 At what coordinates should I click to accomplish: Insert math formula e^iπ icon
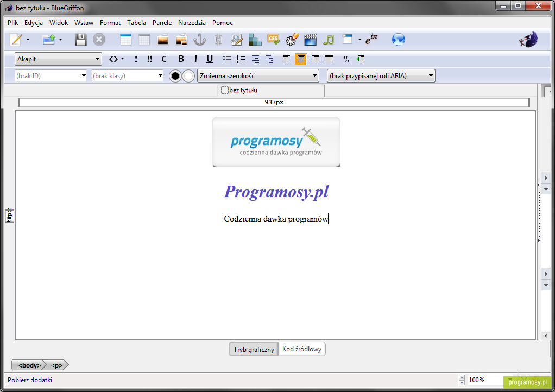371,39
